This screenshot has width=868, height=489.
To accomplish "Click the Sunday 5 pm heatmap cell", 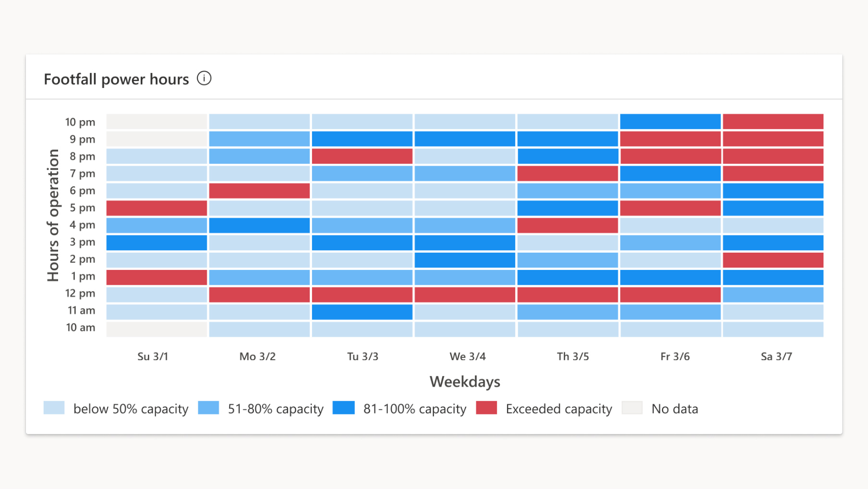I will [x=157, y=208].
